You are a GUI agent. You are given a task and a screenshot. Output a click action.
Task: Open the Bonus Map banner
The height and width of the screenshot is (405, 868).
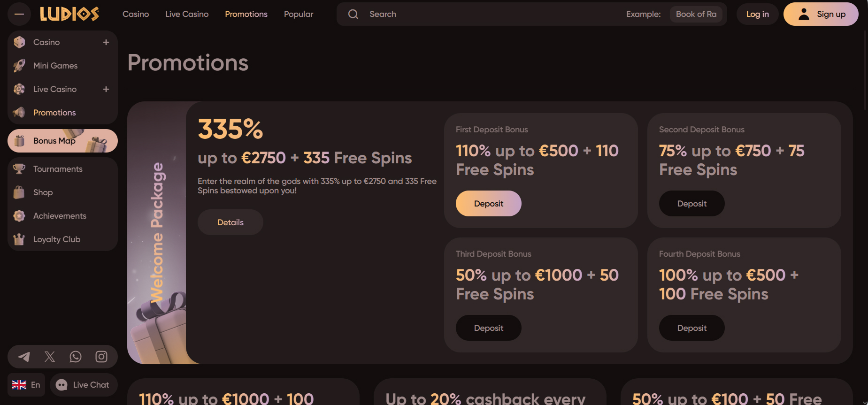pos(62,141)
